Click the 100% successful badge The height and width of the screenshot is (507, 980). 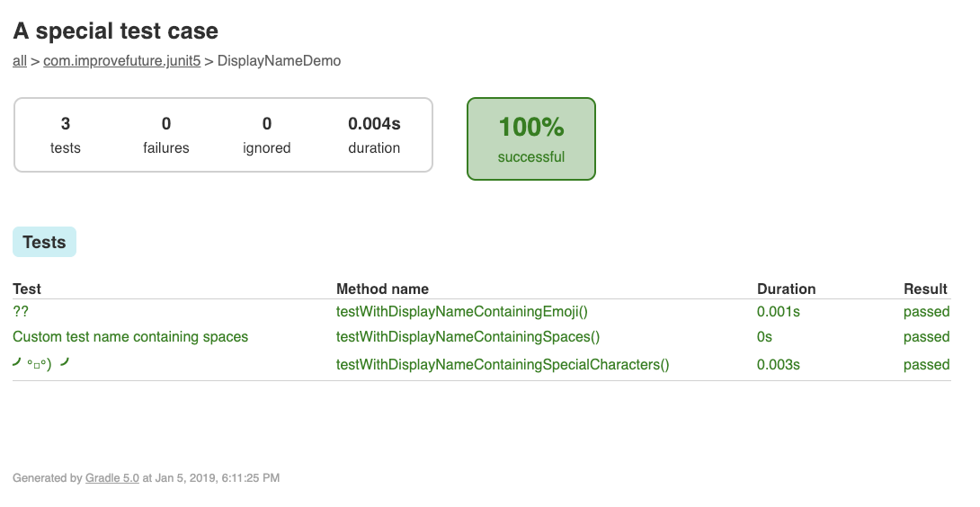pos(530,138)
